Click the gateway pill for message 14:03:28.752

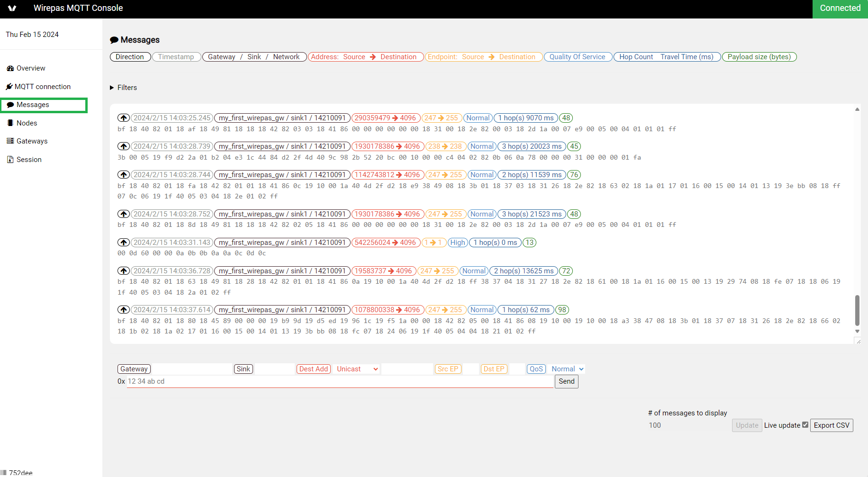282,214
